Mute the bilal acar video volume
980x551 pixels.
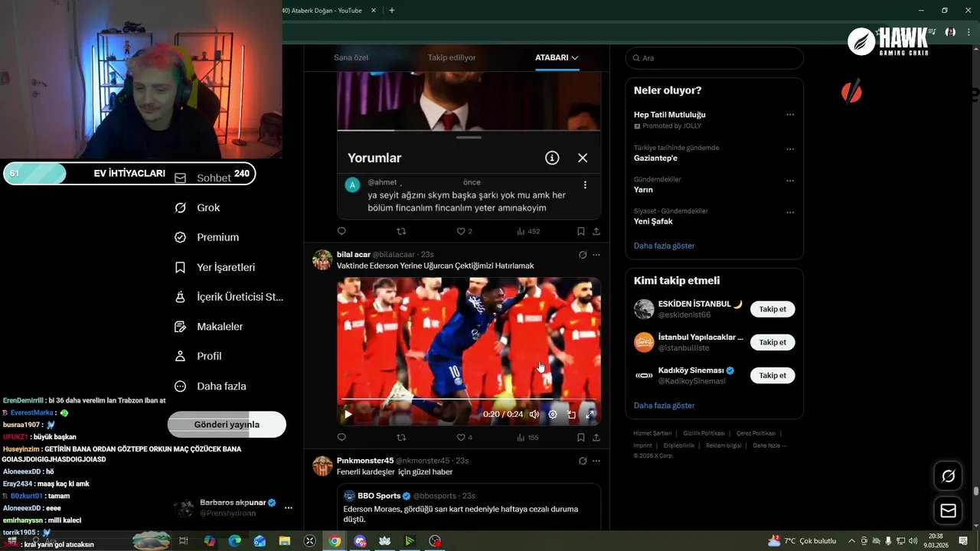click(x=534, y=414)
